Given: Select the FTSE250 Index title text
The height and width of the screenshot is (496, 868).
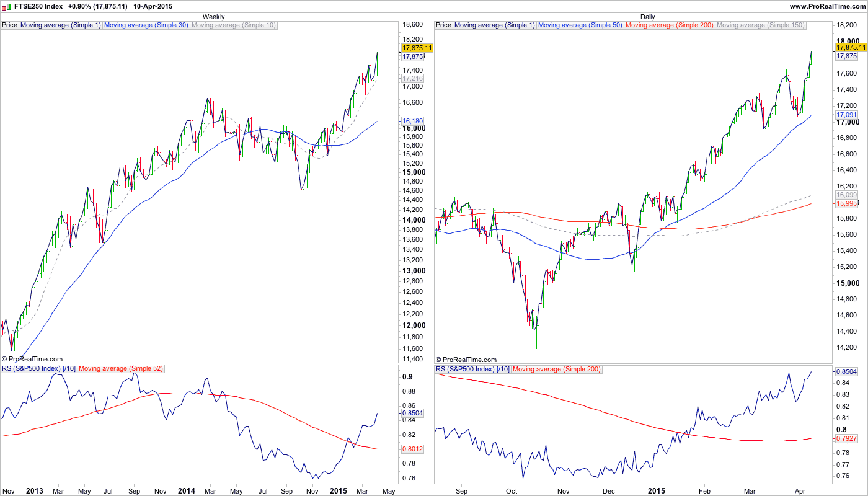Looking at the screenshot, I should click(38, 6).
